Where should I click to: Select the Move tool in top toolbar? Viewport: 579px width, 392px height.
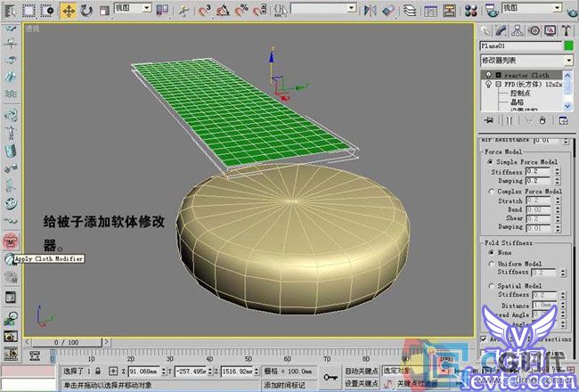(69, 11)
